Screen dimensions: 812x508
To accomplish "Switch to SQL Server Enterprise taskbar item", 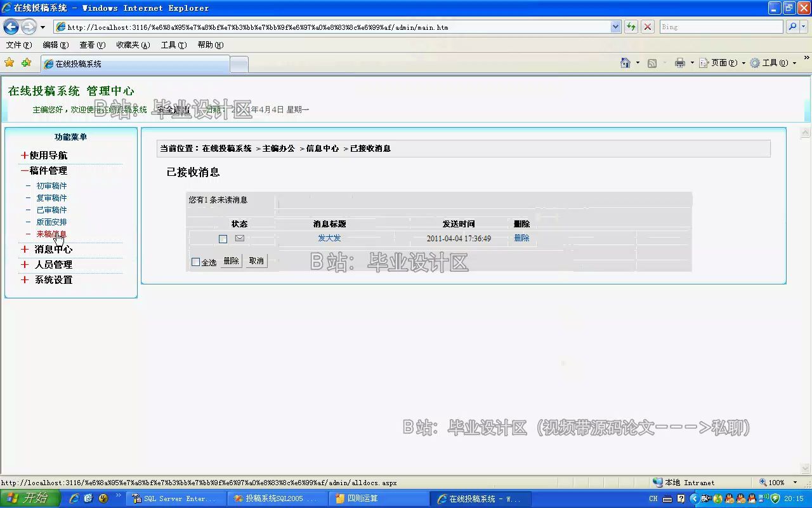I will (x=176, y=498).
